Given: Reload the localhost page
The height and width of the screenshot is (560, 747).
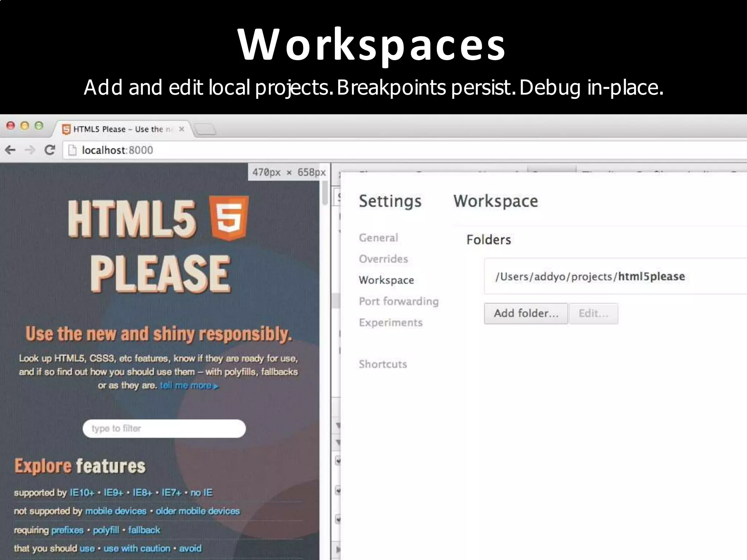Looking at the screenshot, I should pyautogui.click(x=50, y=150).
